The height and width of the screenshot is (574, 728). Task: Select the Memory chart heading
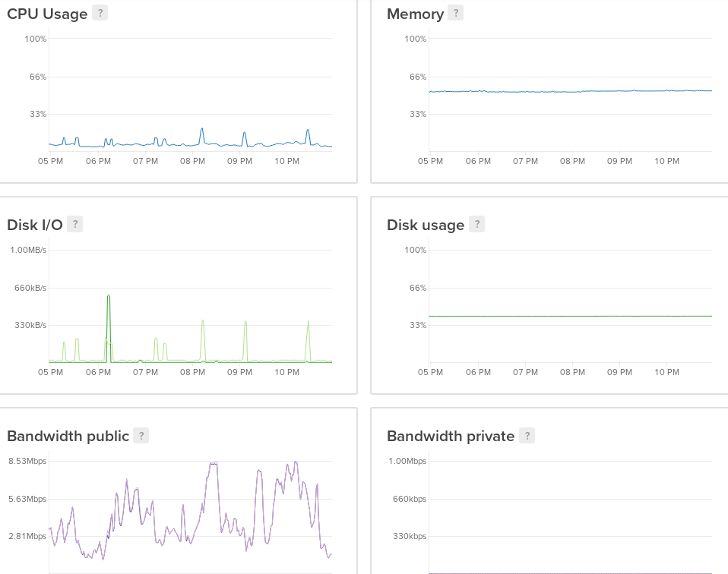click(x=415, y=14)
